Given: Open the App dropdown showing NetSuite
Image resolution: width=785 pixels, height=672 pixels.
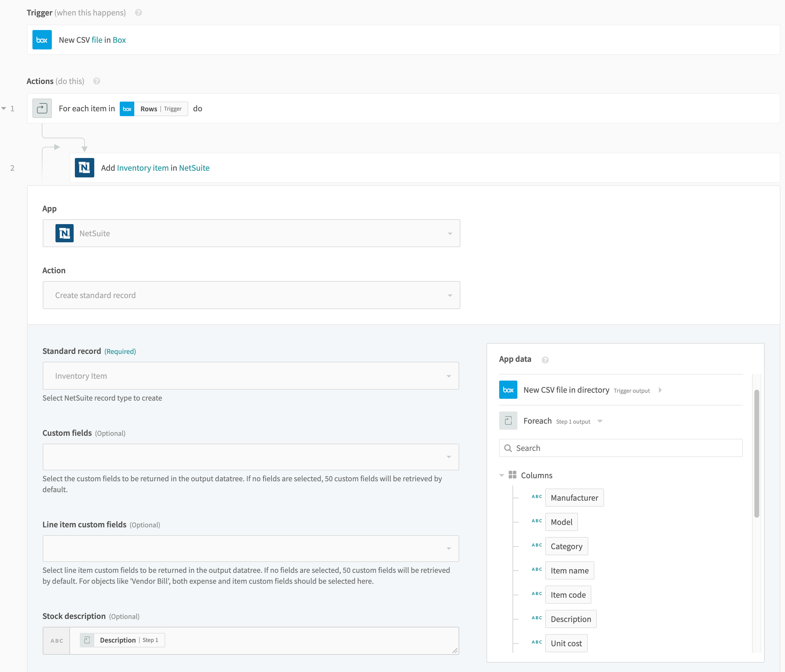Looking at the screenshot, I should 251,234.
